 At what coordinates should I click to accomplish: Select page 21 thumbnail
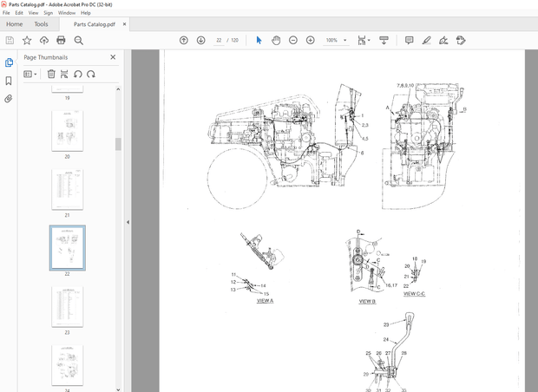point(68,189)
